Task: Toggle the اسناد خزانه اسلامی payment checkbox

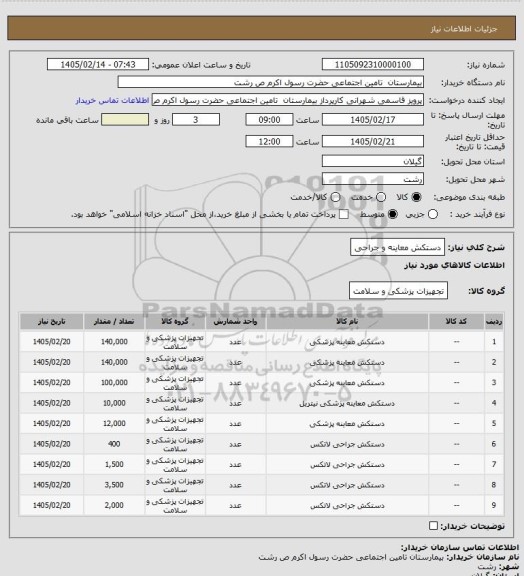Action: coord(344,214)
